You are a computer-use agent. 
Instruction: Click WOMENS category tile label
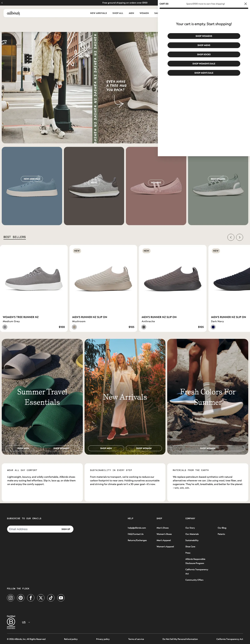[156, 182]
